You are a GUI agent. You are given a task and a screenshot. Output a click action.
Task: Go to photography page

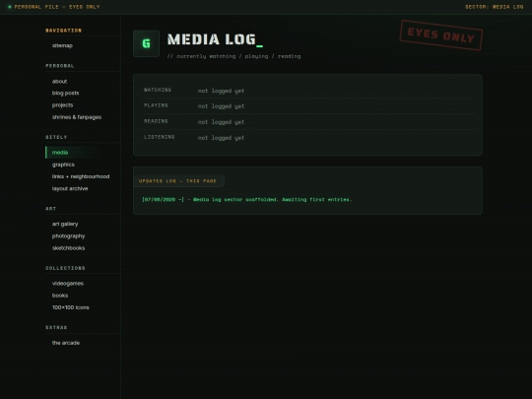pyautogui.click(x=69, y=235)
